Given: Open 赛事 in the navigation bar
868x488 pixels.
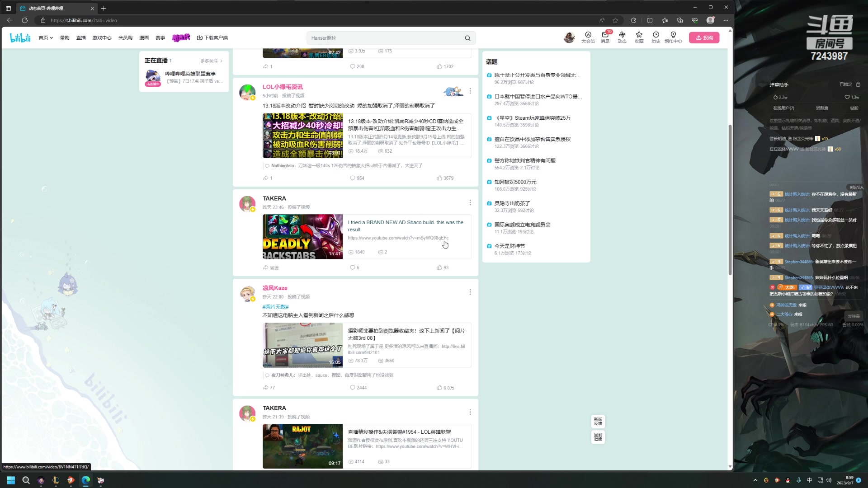Looking at the screenshot, I should click(x=160, y=38).
